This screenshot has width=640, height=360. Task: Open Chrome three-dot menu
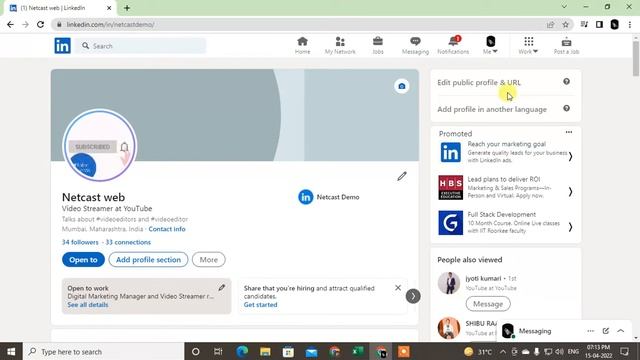pyautogui.click(x=630, y=24)
